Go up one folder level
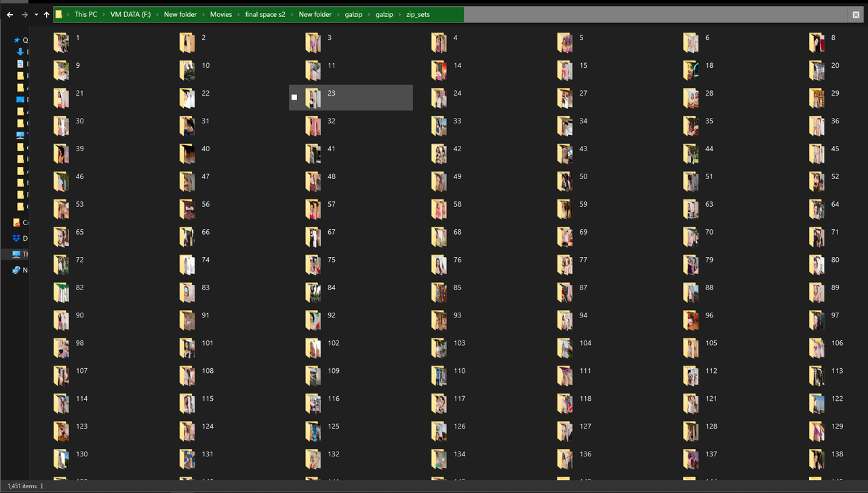 [46, 14]
